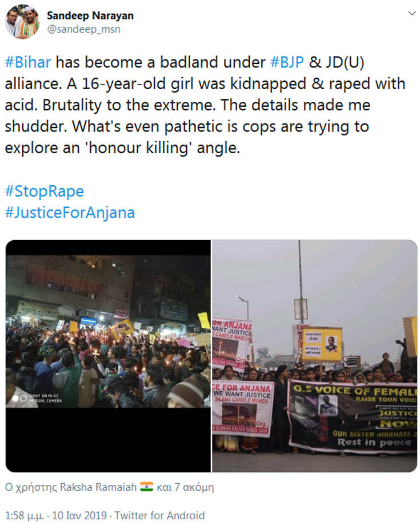This screenshot has height=525, width=420.
Task: Open Sandeep Narayan's profile avatar
Action: pos(22,22)
